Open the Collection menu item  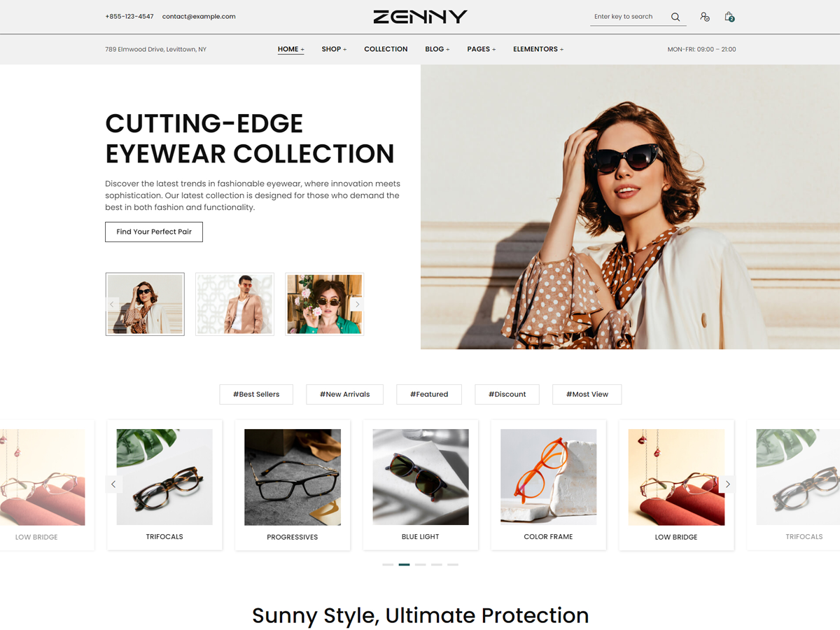(x=386, y=49)
